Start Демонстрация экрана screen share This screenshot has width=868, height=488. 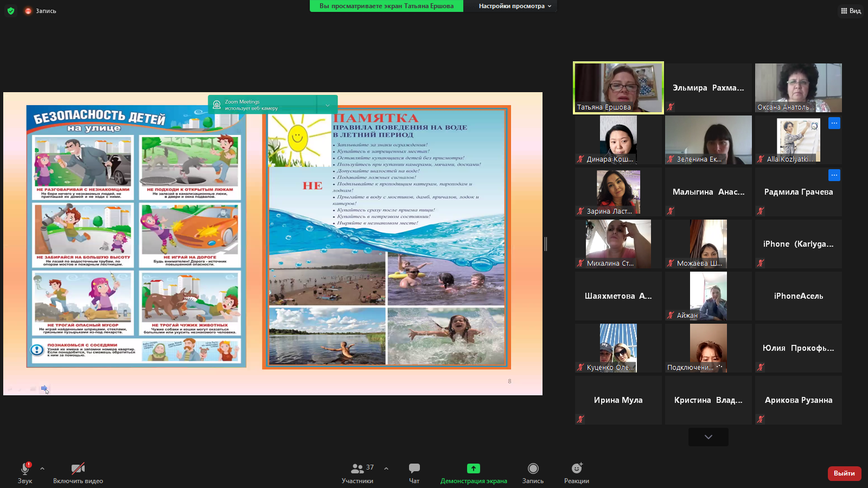[474, 473]
